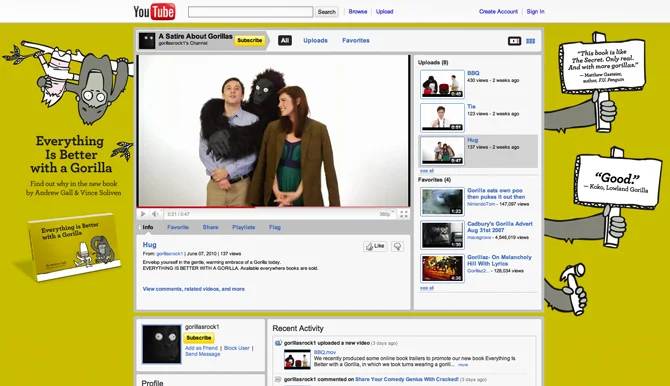Open Share Your Comedy Genius With Cracked link
This screenshot has height=386, width=670.
407,379
